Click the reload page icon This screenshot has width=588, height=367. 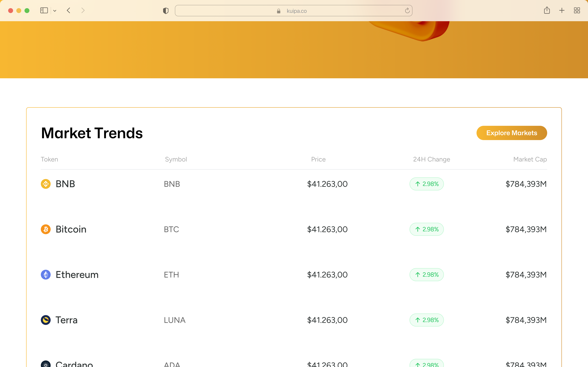(x=407, y=11)
